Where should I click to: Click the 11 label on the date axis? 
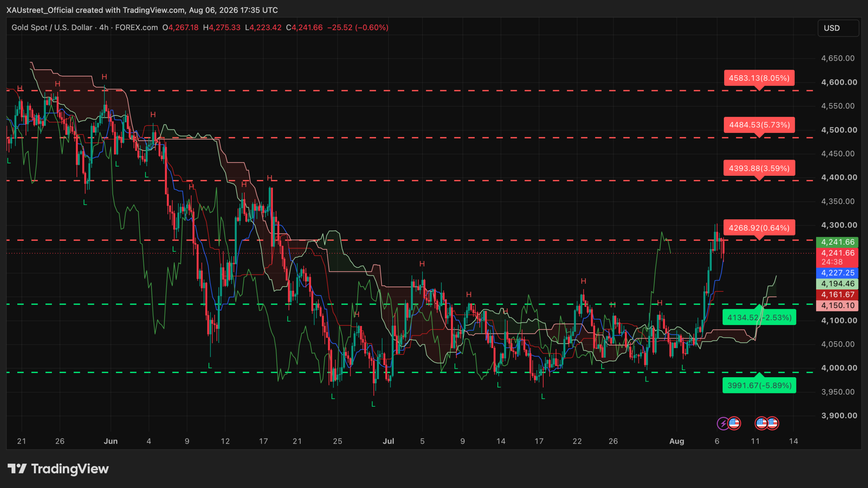pos(755,441)
